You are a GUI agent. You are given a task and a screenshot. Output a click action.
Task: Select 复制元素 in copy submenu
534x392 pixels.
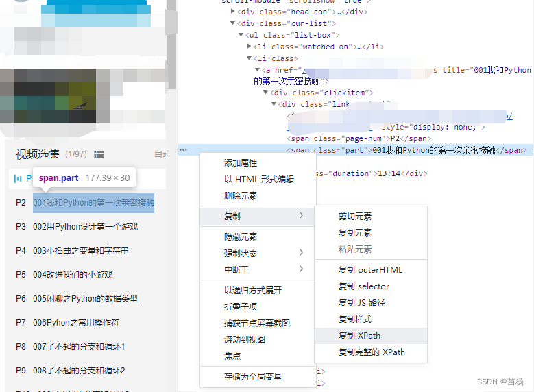pyautogui.click(x=371, y=232)
